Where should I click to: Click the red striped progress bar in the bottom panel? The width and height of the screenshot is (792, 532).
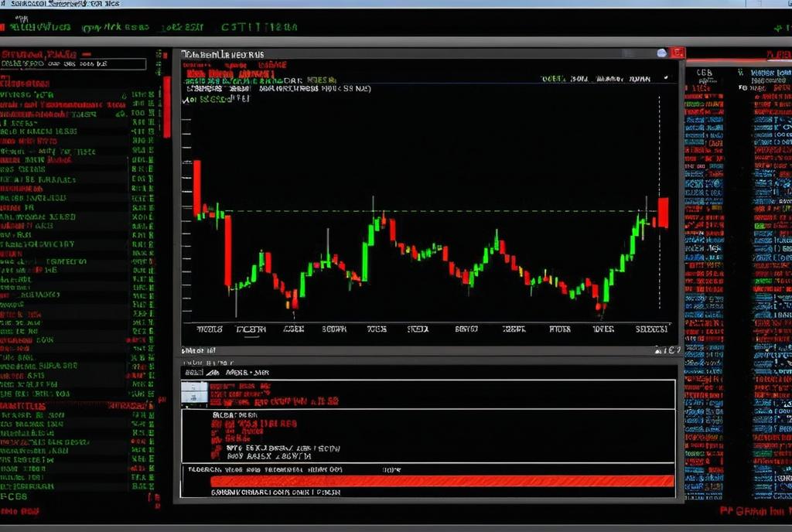[x=442, y=481]
